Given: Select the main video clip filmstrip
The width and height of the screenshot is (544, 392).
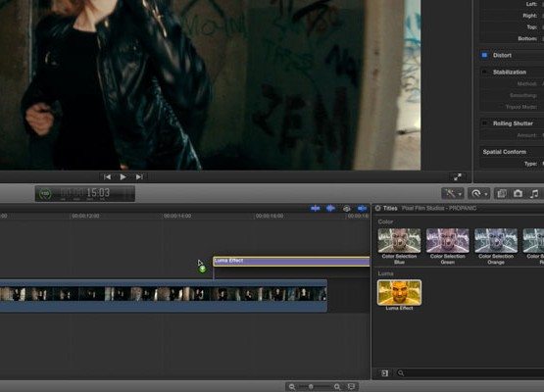Looking at the screenshot, I should coord(164,296).
